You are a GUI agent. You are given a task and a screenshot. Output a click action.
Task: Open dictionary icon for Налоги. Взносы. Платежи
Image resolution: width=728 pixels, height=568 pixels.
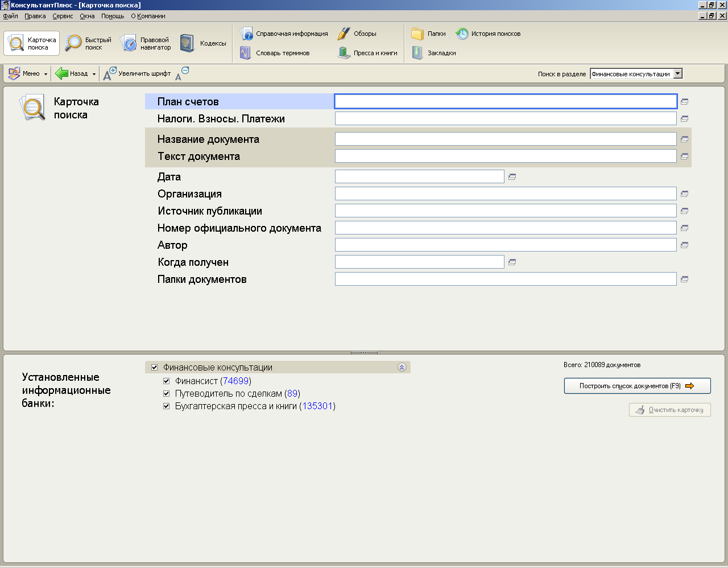coord(685,119)
